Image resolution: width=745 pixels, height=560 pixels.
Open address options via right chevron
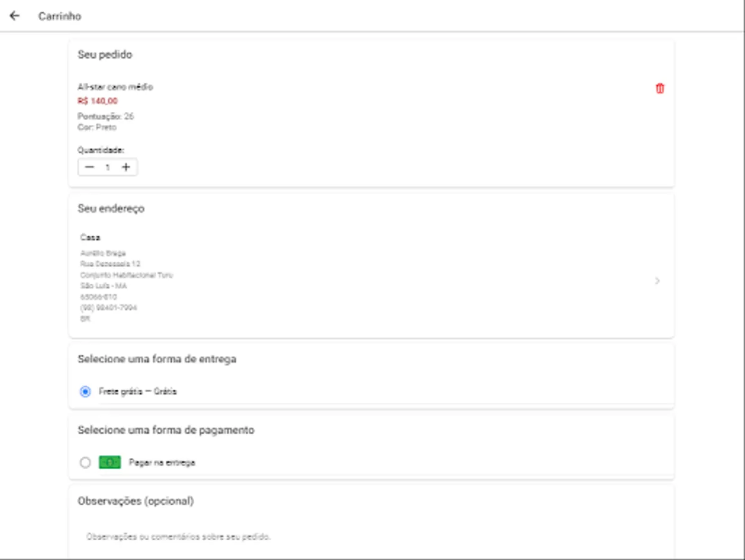(x=657, y=281)
